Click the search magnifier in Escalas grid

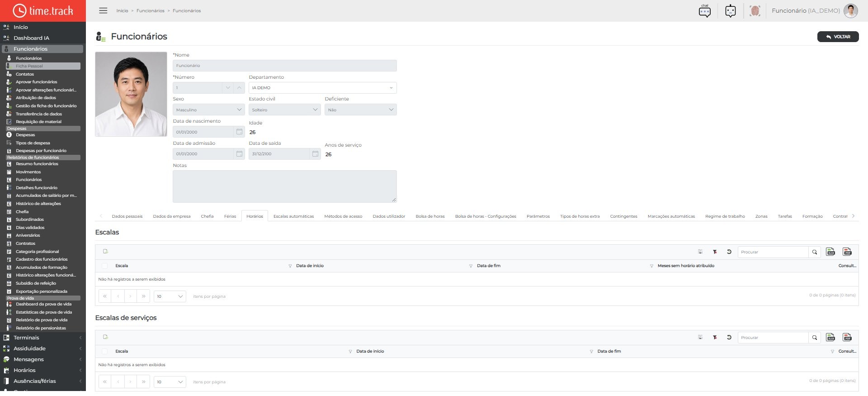pos(815,252)
